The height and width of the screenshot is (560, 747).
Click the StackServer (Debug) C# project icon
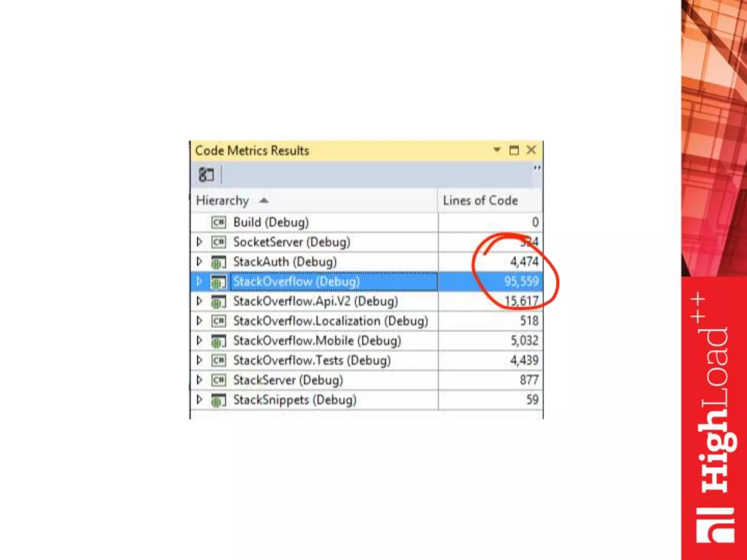(x=218, y=380)
